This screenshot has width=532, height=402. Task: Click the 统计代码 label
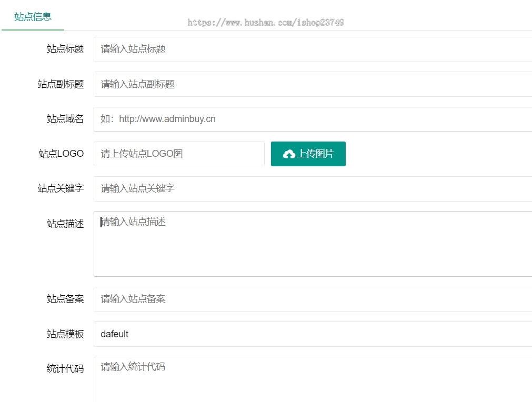[x=65, y=369]
